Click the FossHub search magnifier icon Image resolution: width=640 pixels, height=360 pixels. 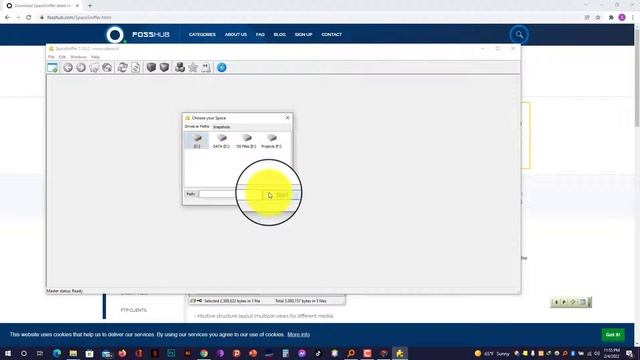pos(519,35)
